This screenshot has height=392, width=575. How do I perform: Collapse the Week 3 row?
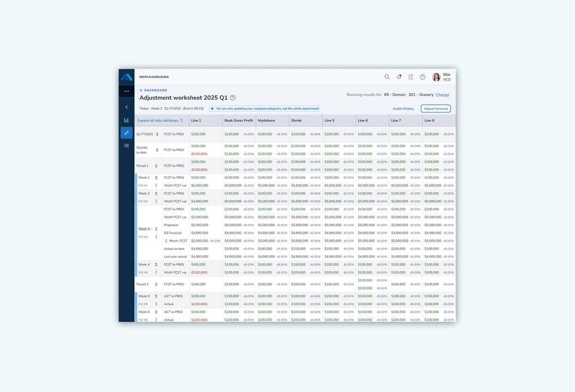156,229
